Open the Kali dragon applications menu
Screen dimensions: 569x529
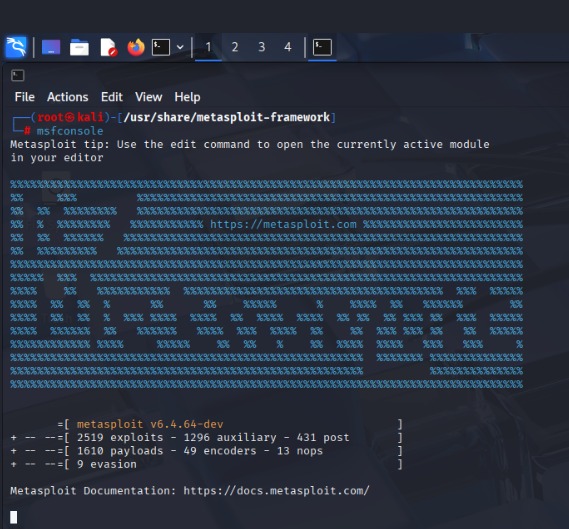click(x=16, y=47)
